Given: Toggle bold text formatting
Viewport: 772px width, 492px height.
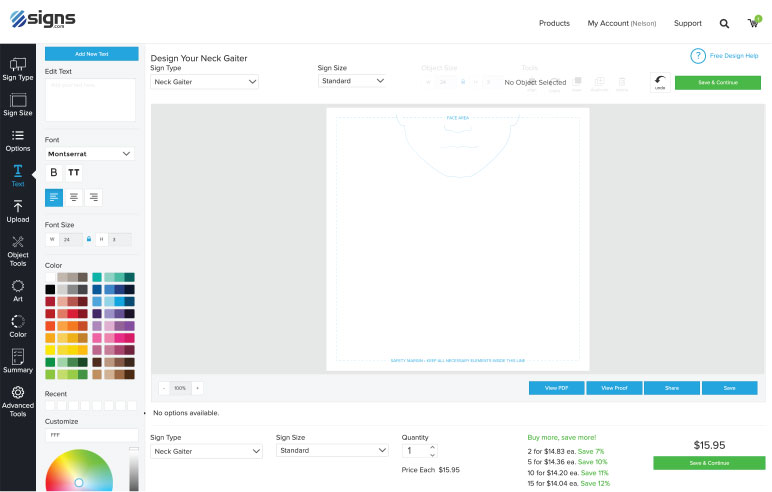Looking at the screenshot, I should [x=54, y=172].
